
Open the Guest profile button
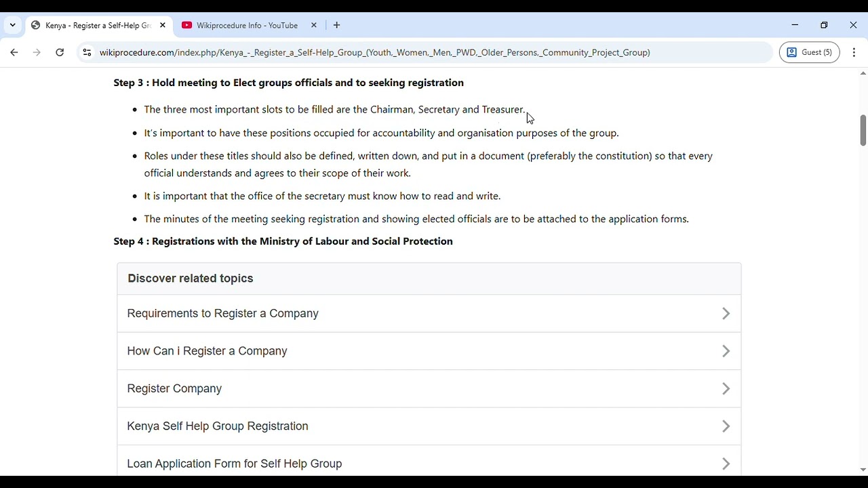coord(810,52)
